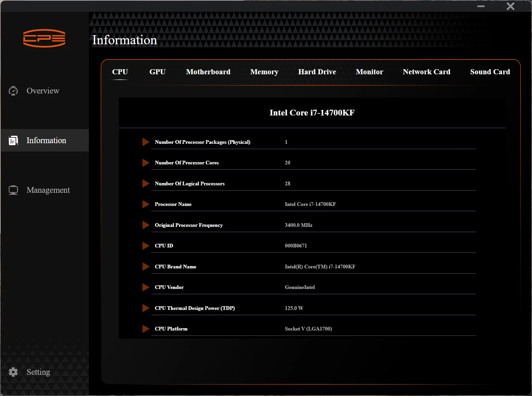This screenshot has height=396, width=532.
Task: Click arrow beside CPU Platform row
Action: click(x=146, y=329)
